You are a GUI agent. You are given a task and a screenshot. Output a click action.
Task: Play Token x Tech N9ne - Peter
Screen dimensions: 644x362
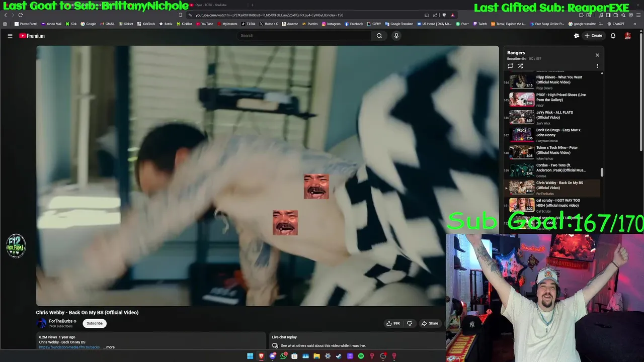[x=552, y=152]
